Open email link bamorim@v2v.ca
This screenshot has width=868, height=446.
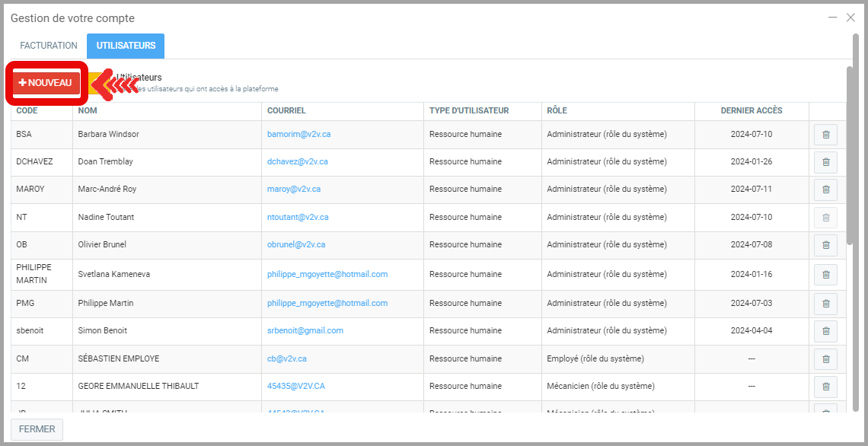click(298, 134)
